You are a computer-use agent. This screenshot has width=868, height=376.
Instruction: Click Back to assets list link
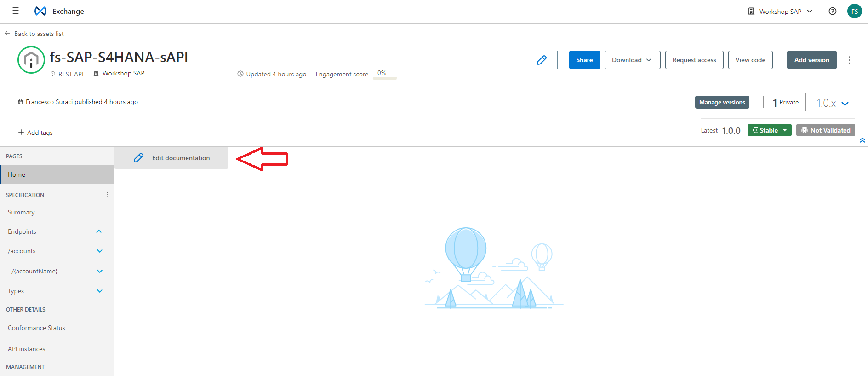(x=39, y=34)
